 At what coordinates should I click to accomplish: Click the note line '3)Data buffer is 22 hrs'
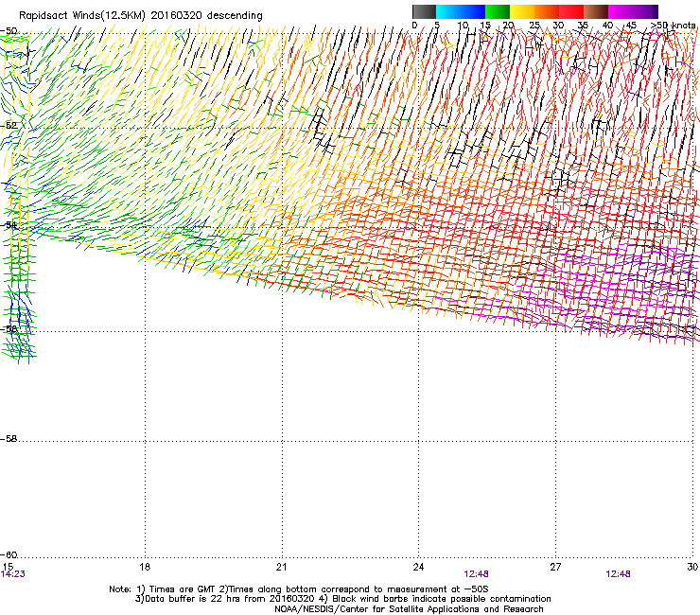pos(342,599)
